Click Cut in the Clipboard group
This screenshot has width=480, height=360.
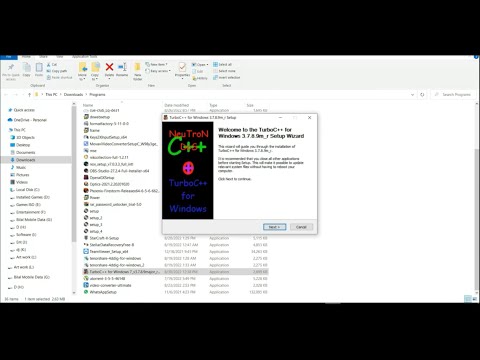[x=52, y=64]
